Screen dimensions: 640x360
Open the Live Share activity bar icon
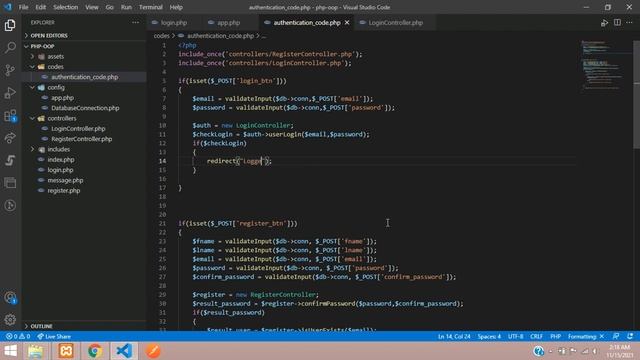point(10,138)
